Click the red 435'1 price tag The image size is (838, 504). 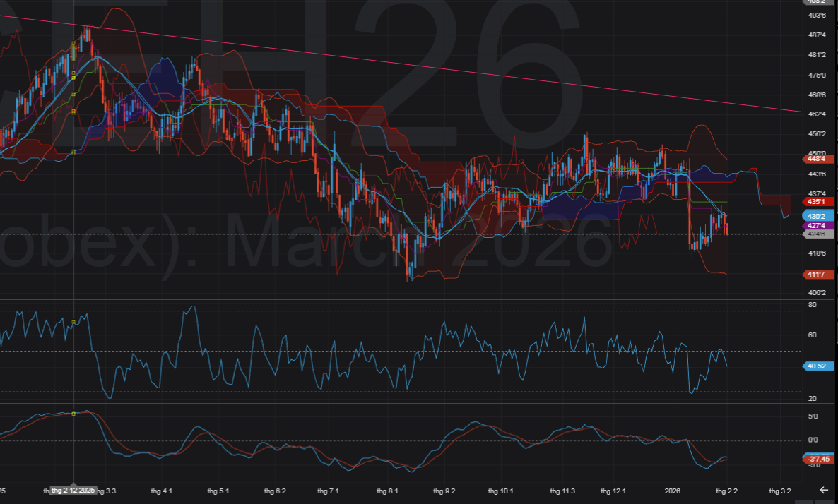click(818, 201)
